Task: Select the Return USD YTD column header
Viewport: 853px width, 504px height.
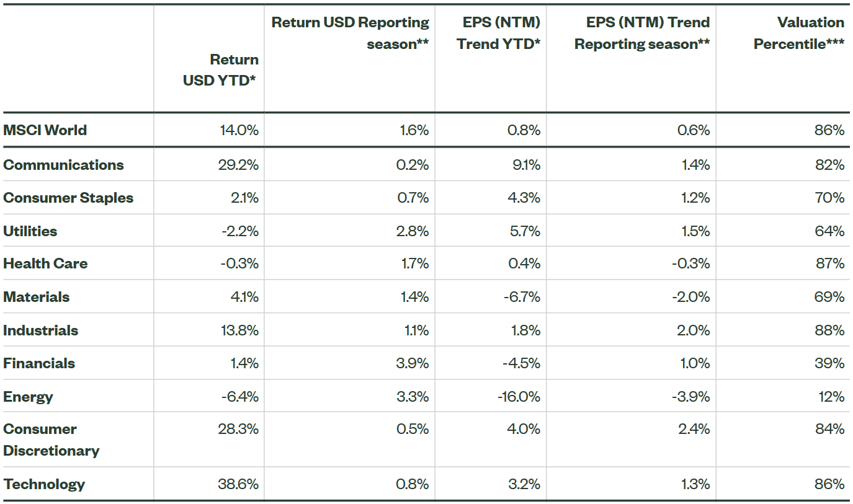Action: pyautogui.click(x=221, y=70)
